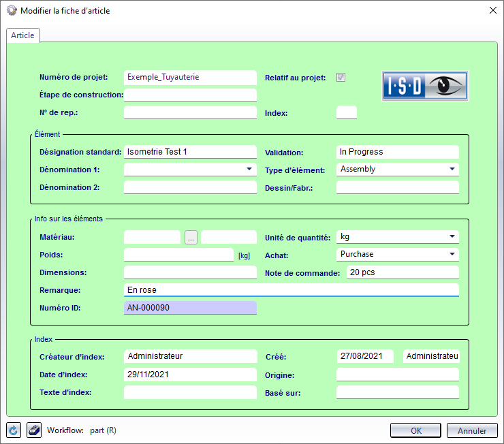Open material browser with the ... button
504x444 pixels.
(x=191, y=237)
